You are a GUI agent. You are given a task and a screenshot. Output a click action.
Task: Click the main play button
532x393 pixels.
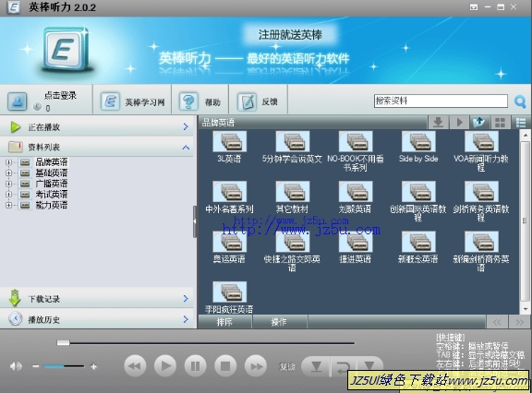click(x=165, y=366)
